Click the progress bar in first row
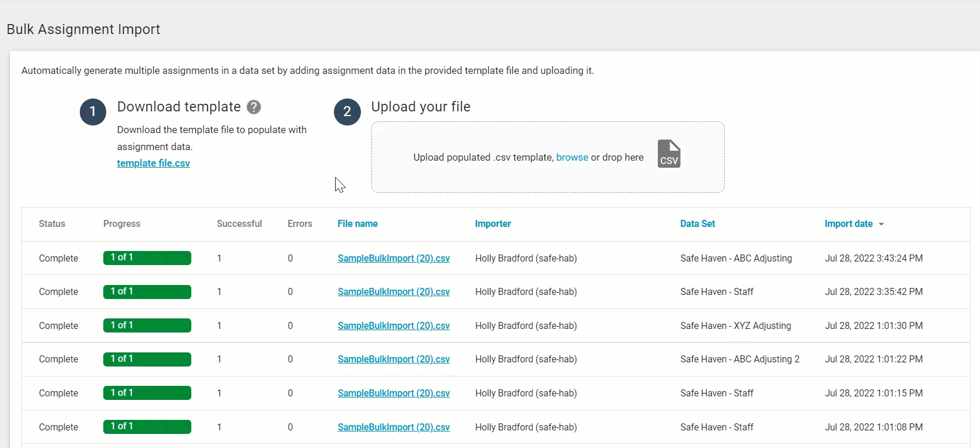Image resolution: width=980 pixels, height=448 pixels. point(147,258)
